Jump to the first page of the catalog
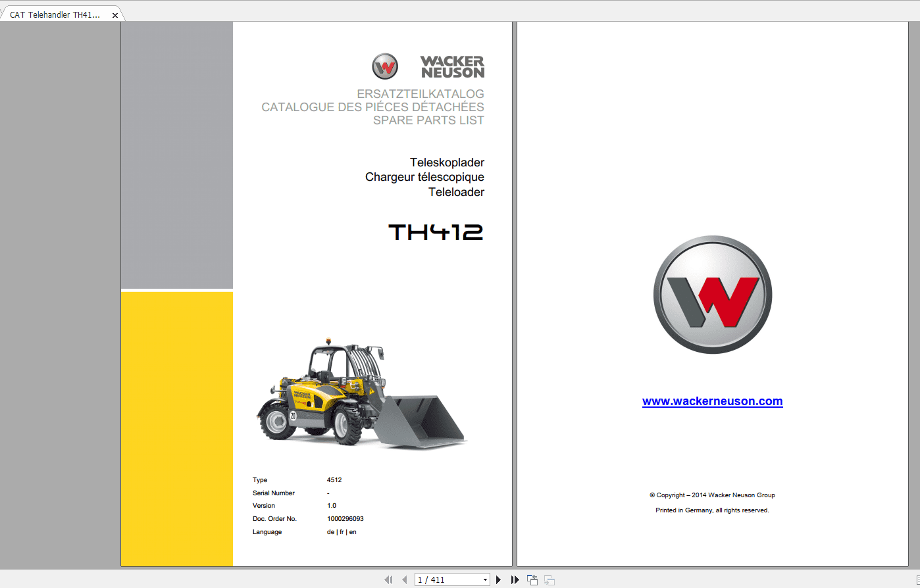The height and width of the screenshot is (588, 920). coord(388,579)
